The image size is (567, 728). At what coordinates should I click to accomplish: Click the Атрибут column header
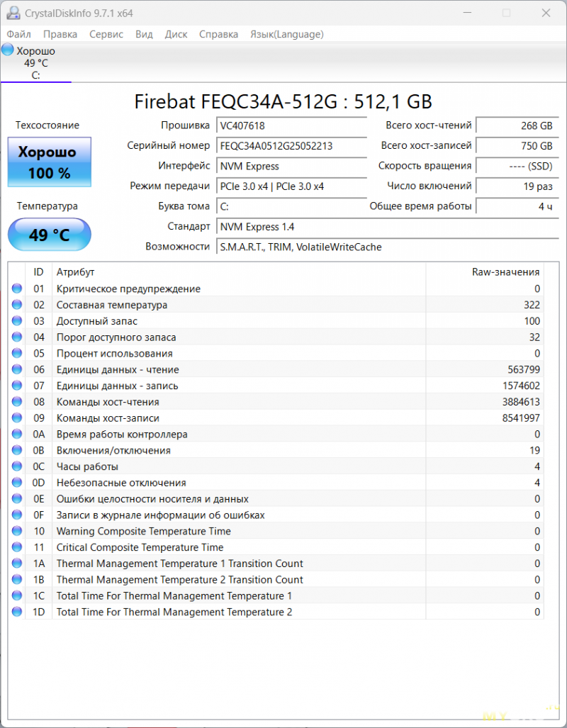pos(75,272)
